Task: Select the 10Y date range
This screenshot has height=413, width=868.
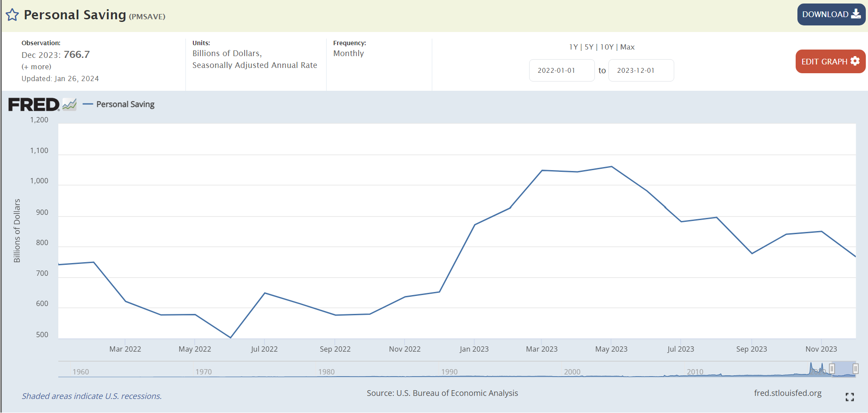Action: (x=607, y=47)
